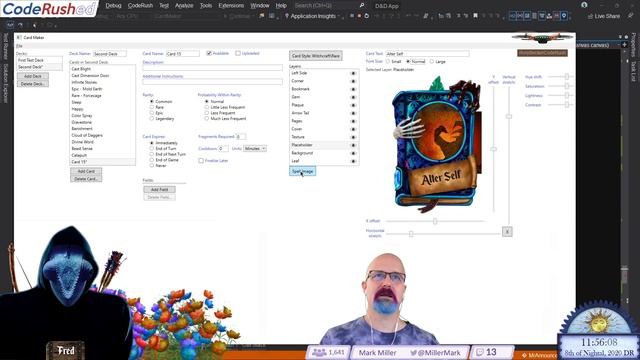The height and width of the screenshot is (360, 640).
Task: Click the Delete Deck button
Action: tap(33, 84)
